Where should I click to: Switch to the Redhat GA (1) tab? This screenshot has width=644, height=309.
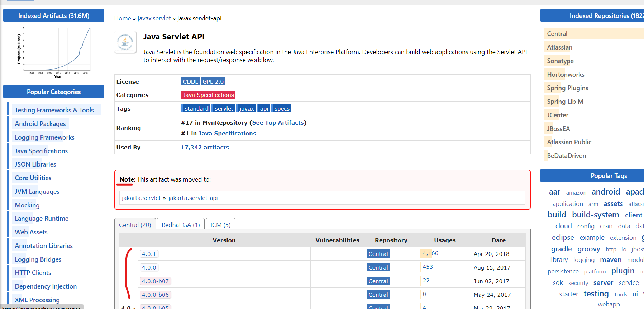181,225
